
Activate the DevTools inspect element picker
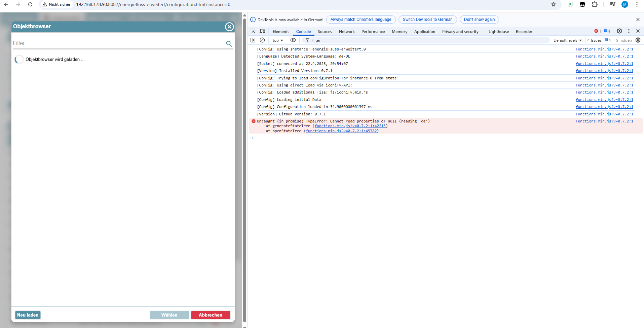pyautogui.click(x=253, y=31)
